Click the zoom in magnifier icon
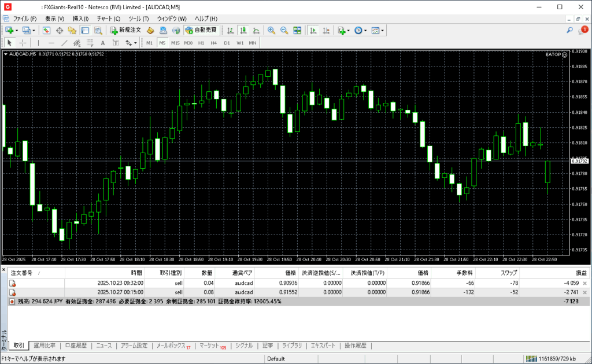592x364 pixels. 271,30
